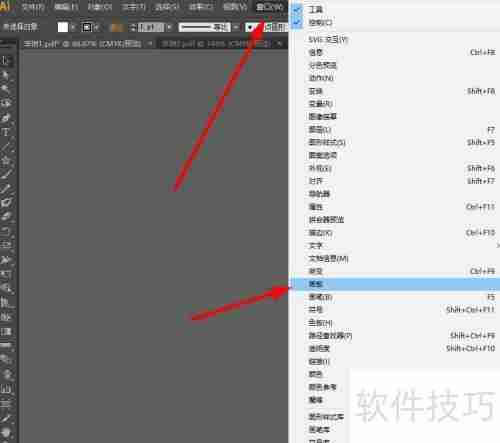The height and width of the screenshot is (443, 500).
Task: Select the Blob Brush tool
Action: click(x=6, y=203)
